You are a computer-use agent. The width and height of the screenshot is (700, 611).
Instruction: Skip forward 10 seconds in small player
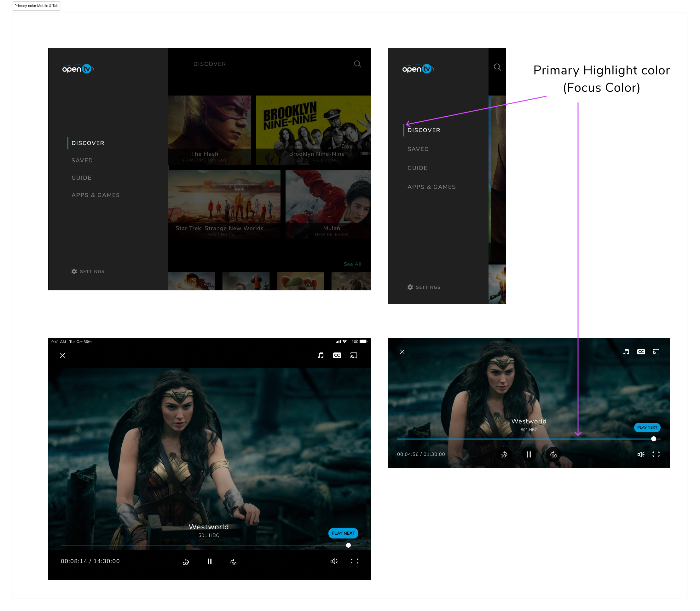(x=553, y=455)
